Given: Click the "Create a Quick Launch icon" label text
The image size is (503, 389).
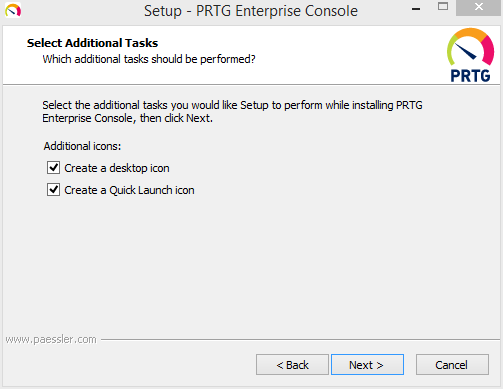Looking at the screenshot, I should point(129,190).
